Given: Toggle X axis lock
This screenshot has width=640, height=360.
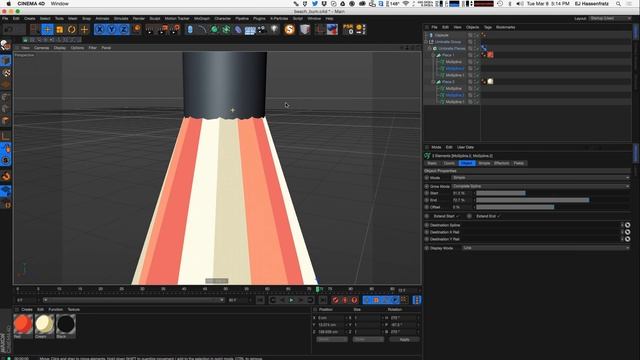Looking at the screenshot, I should click(100, 29).
